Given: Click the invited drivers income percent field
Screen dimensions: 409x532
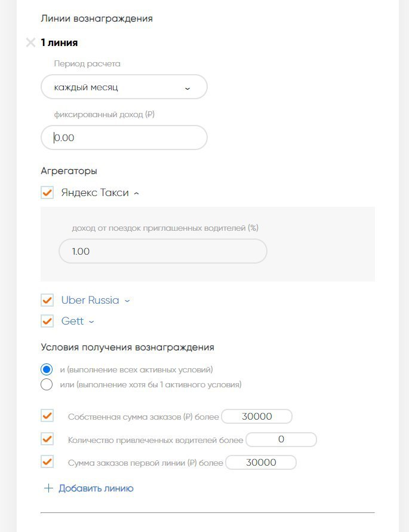Looking at the screenshot, I should (x=162, y=251).
